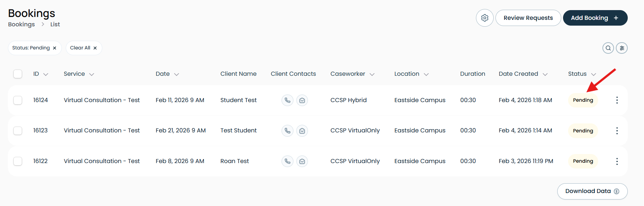
Task: Check the box for booking 16122
Action: pos(18,161)
